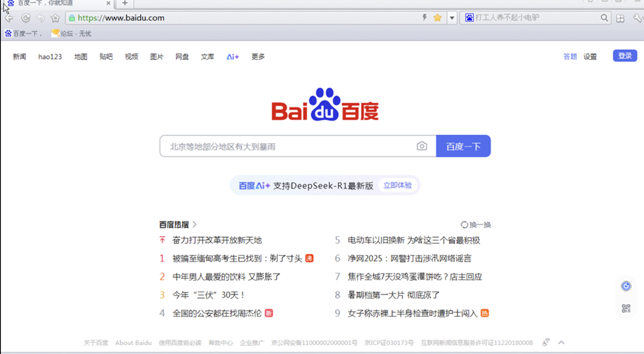Screen dimensions: 644x354
Task: Expand the 更多 navigation menu
Action: point(258,57)
